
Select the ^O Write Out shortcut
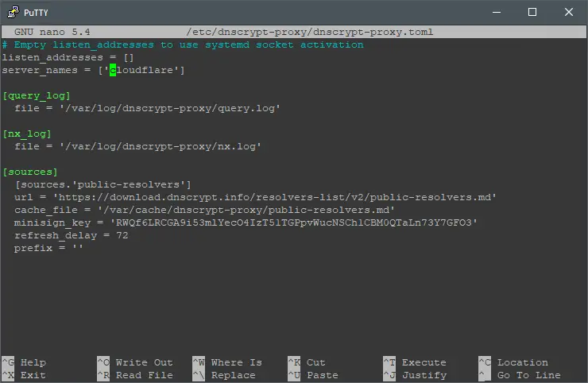point(135,362)
